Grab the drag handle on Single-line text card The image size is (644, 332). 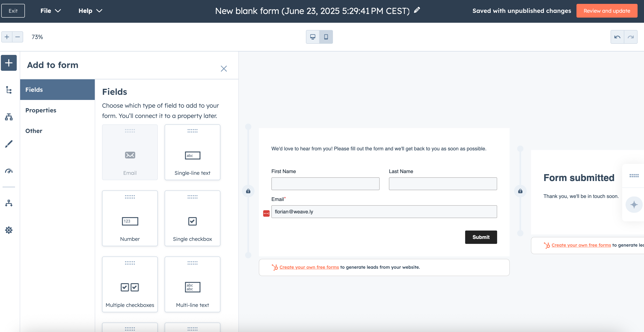point(192,131)
